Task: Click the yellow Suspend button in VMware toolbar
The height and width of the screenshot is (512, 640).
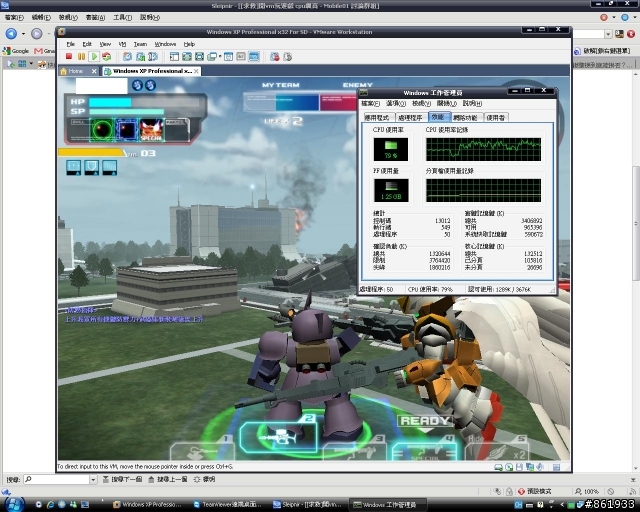Action: point(81,56)
